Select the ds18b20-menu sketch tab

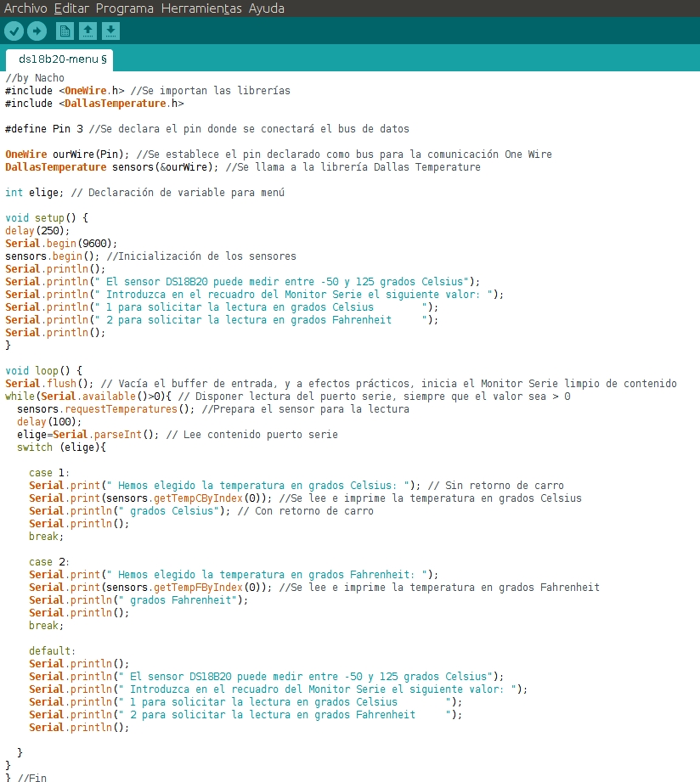click(59, 59)
